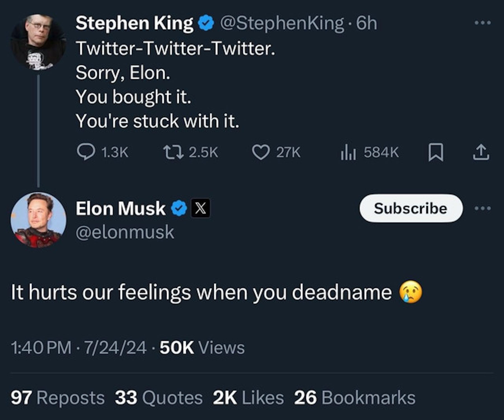Viewport: 504px width, 420px height.
Task: Open the @StephenKing handle link
Action: tap(281, 23)
